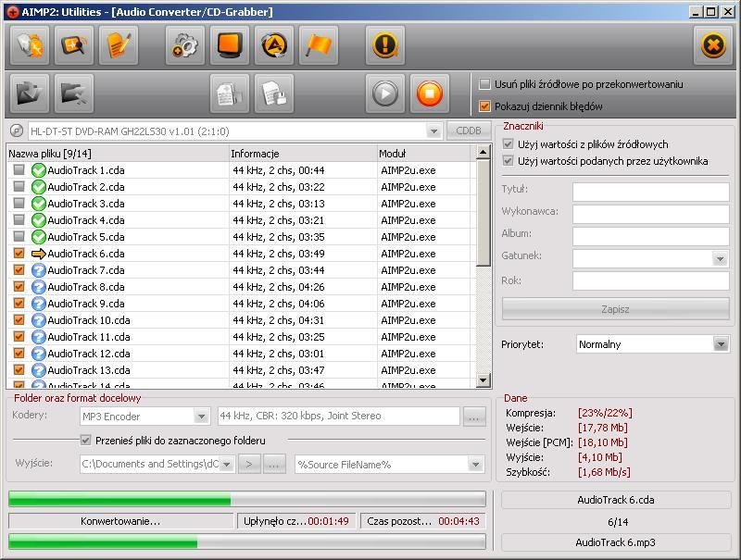Open encoder settings with '...' button
The image size is (741, 560).
click(474, 416)
